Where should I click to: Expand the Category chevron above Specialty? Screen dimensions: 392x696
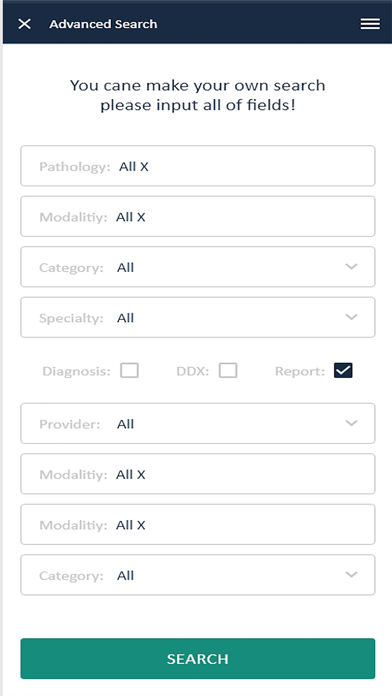point(351,267)
